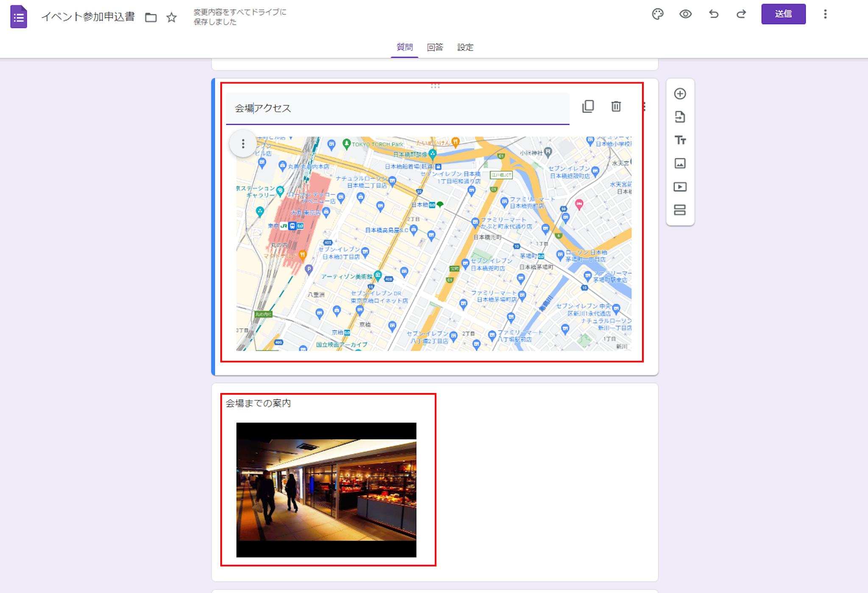Delete the 会場アクセス item with trash icon

point(616,106)
